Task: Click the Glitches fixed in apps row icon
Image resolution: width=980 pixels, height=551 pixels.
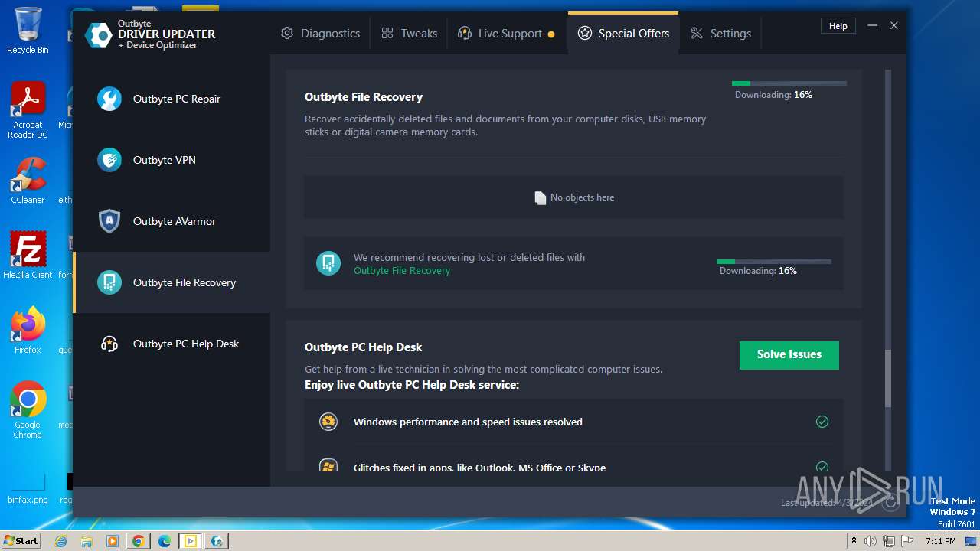Action: tap(328, 465)
